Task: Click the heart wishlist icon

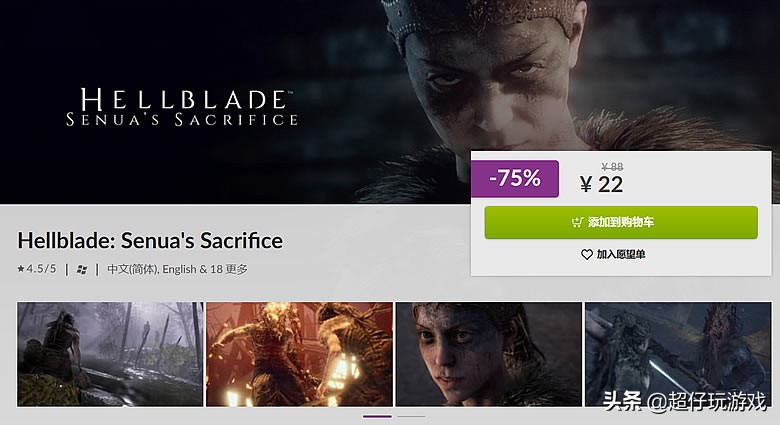Action: click(587, 255)
